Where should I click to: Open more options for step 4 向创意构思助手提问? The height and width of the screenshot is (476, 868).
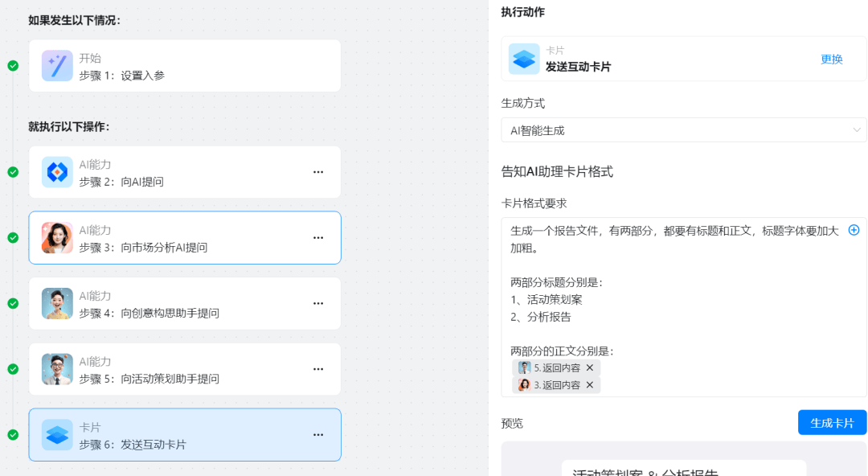pos(318,304)
